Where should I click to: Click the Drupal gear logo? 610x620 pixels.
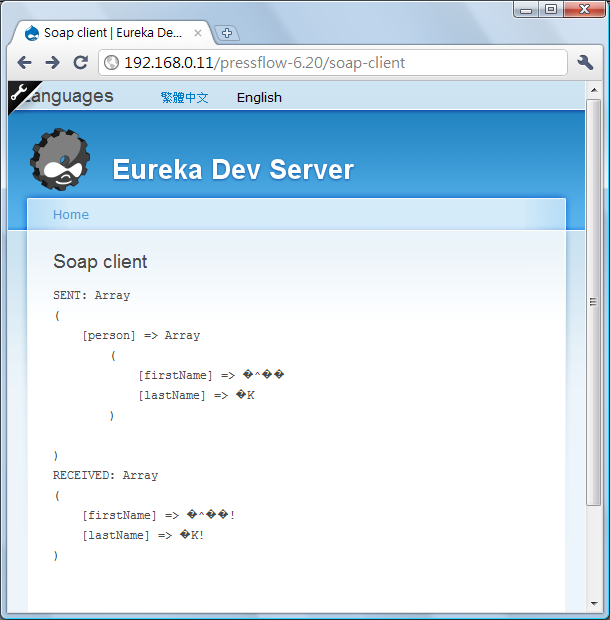click(60, 160)
